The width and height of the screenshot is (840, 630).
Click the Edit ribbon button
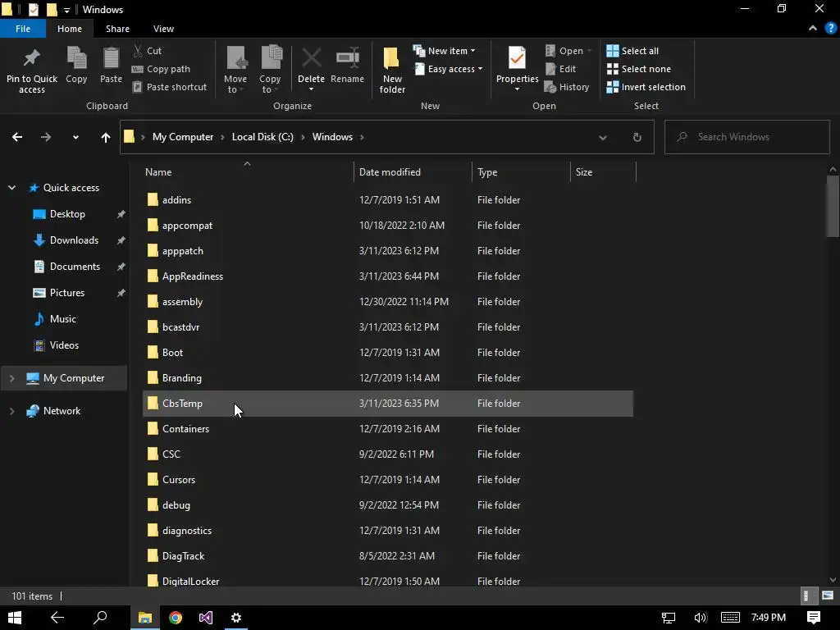(560, 69)
